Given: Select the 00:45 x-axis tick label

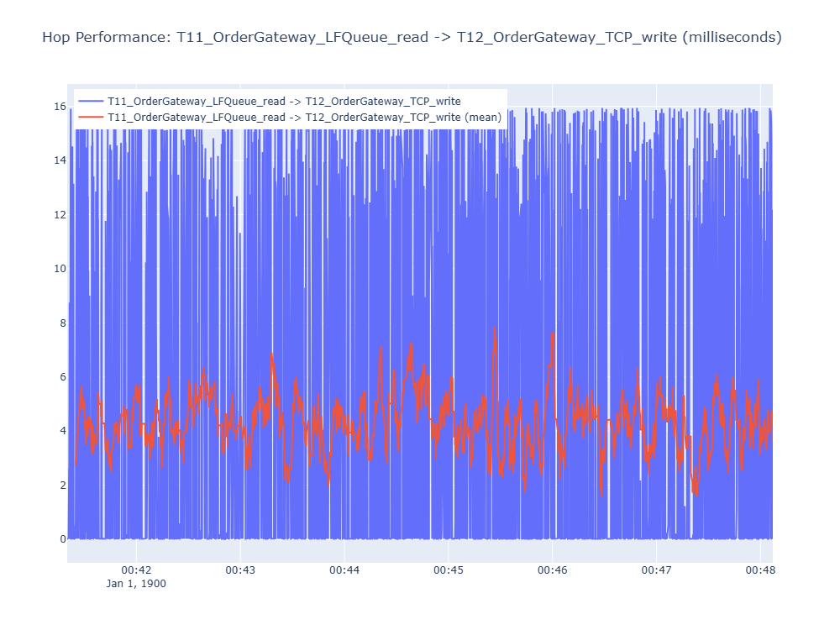Looking at the screenshot, I should 449,570.
